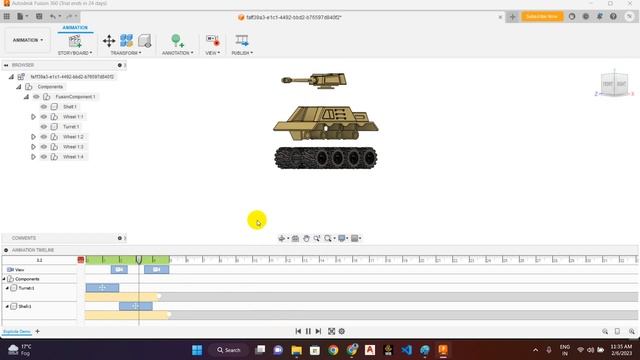
Task: Click the ViewCube in the viewport
Action: 614,84
